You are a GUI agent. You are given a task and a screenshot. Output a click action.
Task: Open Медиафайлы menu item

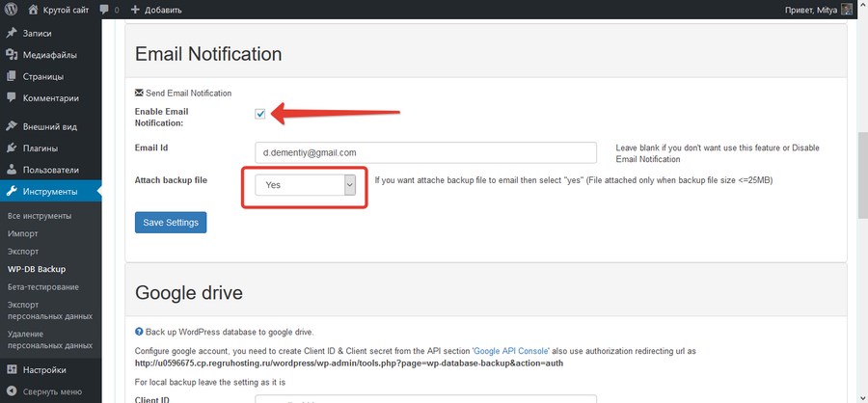[x=51, y=55]
